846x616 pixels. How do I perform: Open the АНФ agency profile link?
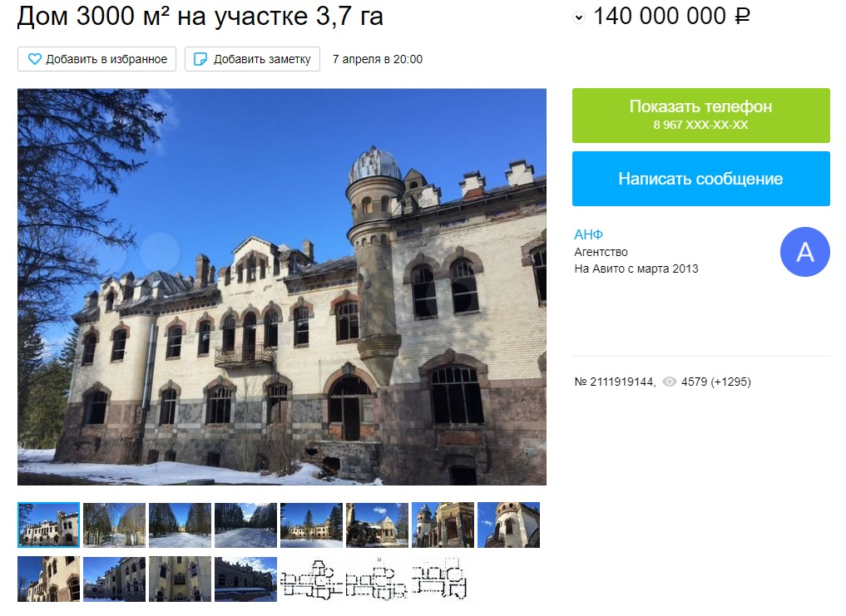tap(588, 234)
